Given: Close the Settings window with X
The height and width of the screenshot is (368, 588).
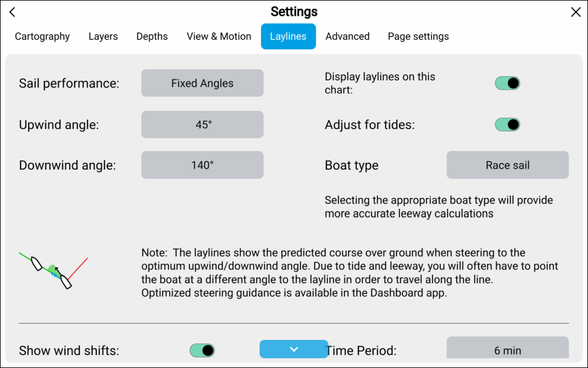Looking at the screenshot, I should pyautogui.click(x=576, y=12).
